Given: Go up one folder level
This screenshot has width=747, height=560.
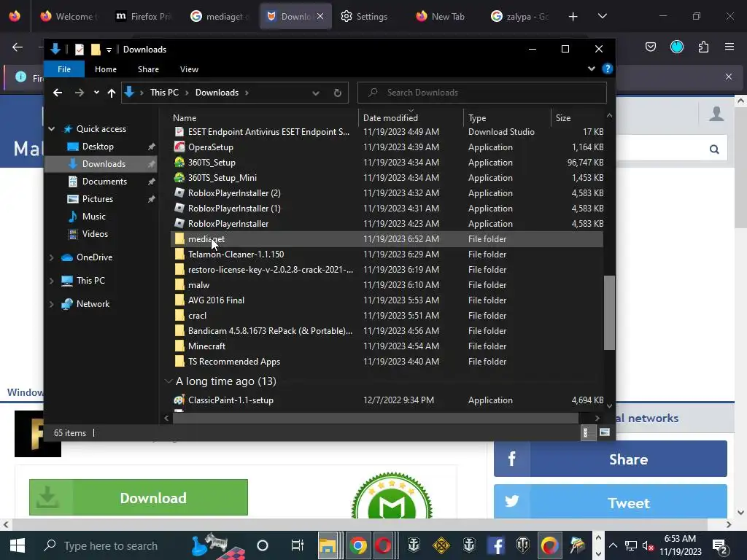Looking at the screenshot, I should coord(112,93).
